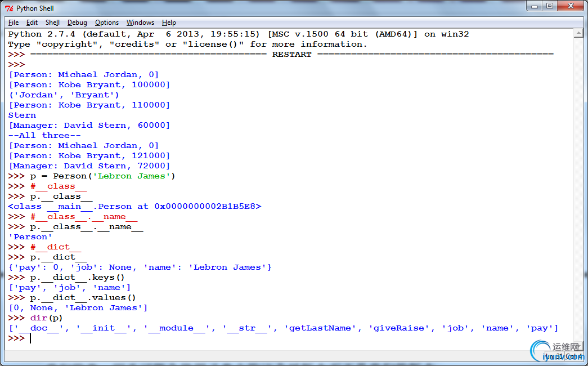The width and height of the screenshot is (588, 366).
Task: Click 'getLastName' in dir output
Action: pyautogui.click(x=320, y=328)
